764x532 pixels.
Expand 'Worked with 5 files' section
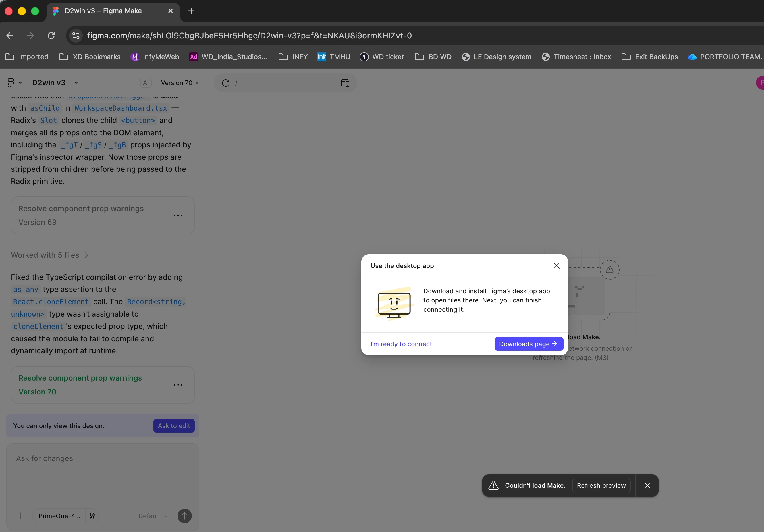click(x=50, y=255)
